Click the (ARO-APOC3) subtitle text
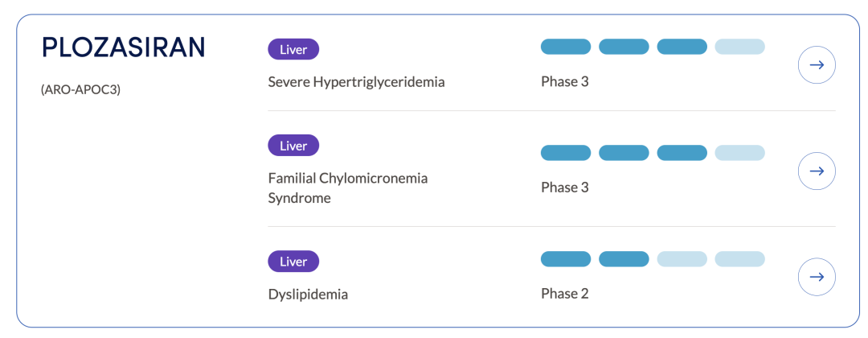 click(80, 89)
